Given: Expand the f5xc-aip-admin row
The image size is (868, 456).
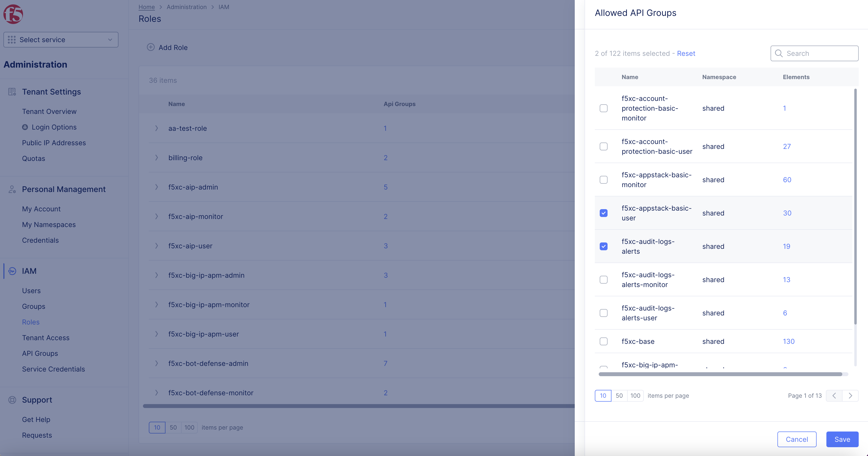Looking at the screenshot, I should tap(156, 187).
